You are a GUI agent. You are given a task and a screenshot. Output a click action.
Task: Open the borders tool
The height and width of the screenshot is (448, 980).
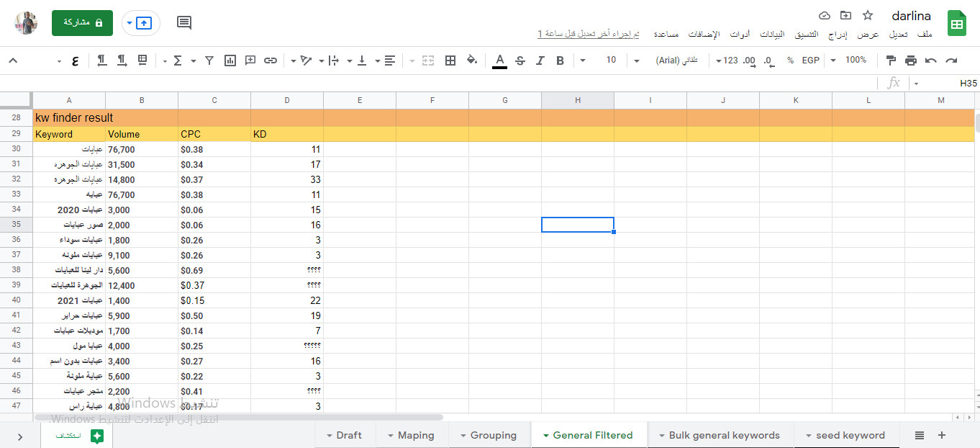tap(450, 61)
